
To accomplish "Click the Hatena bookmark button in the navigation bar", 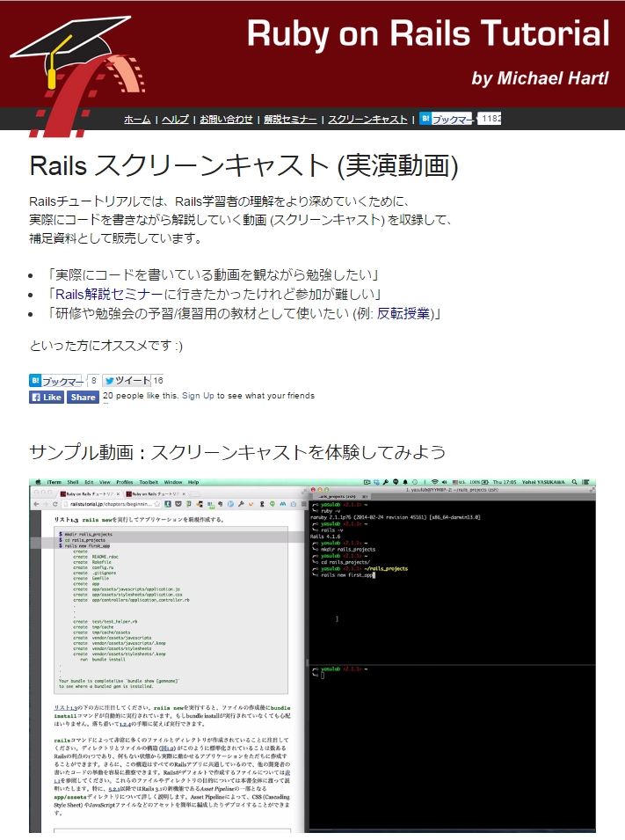I will (x=447, y=119).
